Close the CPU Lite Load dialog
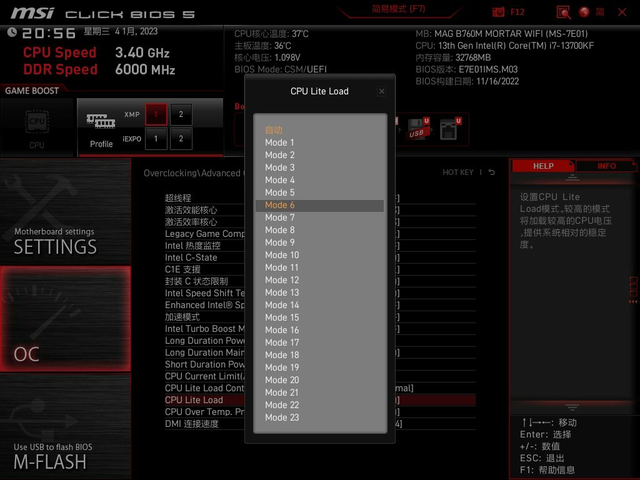Image resolution: width=640 pixels, height=480 pixels. [381, 91]
